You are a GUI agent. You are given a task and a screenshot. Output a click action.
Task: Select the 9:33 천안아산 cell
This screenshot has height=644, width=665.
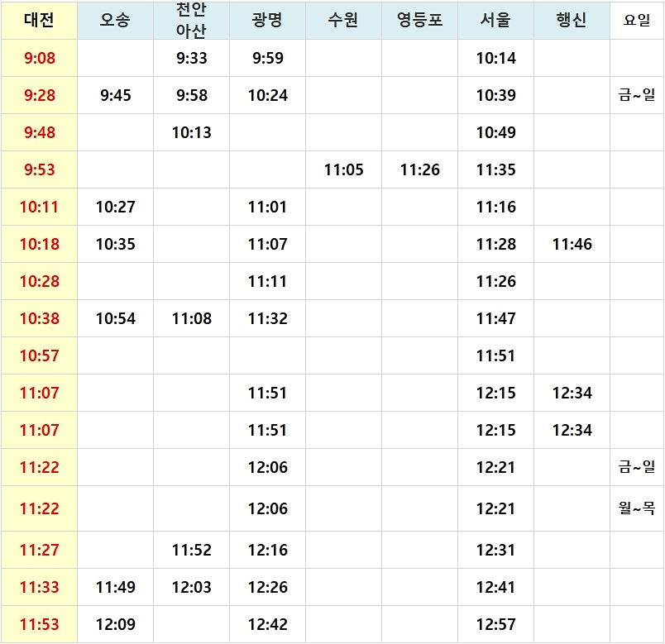[x=191, y=58]
